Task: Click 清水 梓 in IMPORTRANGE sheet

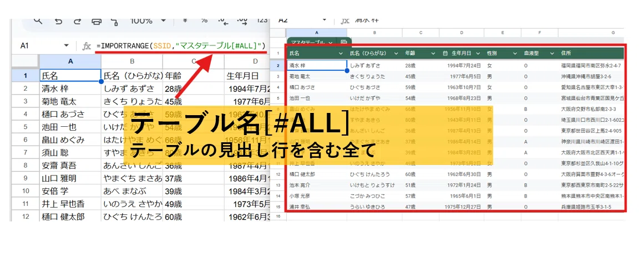Action: 56,89
